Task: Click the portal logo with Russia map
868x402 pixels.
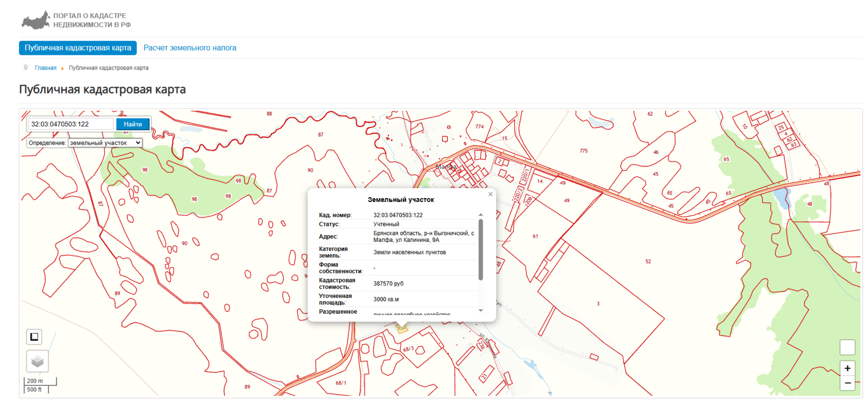Action: (x=35, y=20)
